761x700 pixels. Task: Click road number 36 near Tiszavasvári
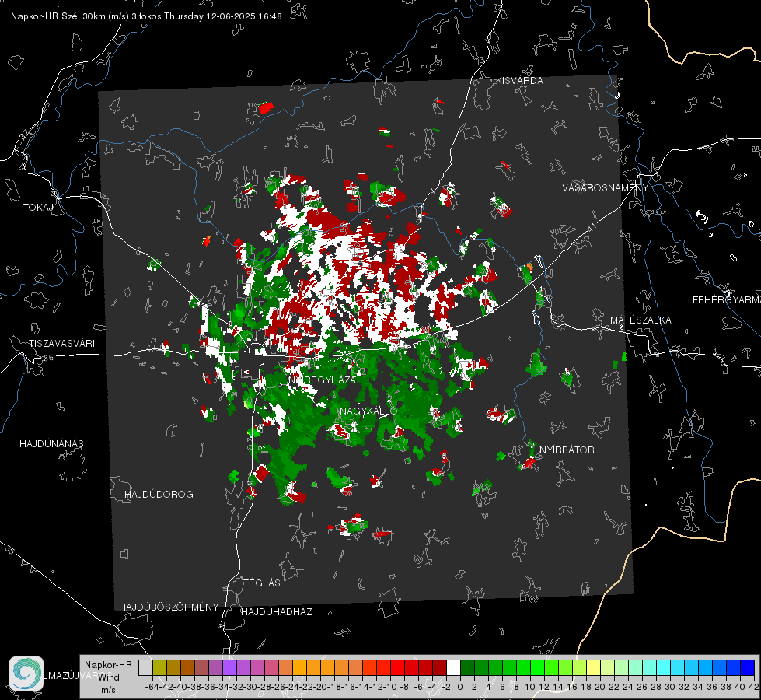click(48, 358)
